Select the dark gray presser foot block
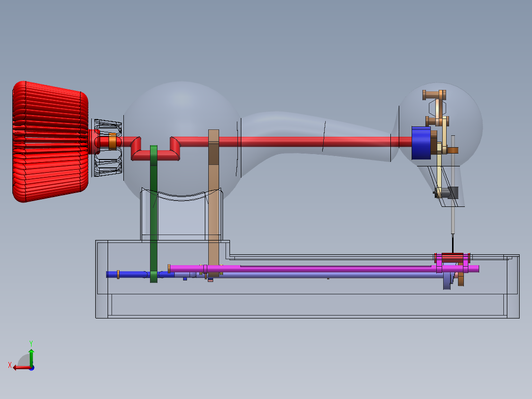 452,193
